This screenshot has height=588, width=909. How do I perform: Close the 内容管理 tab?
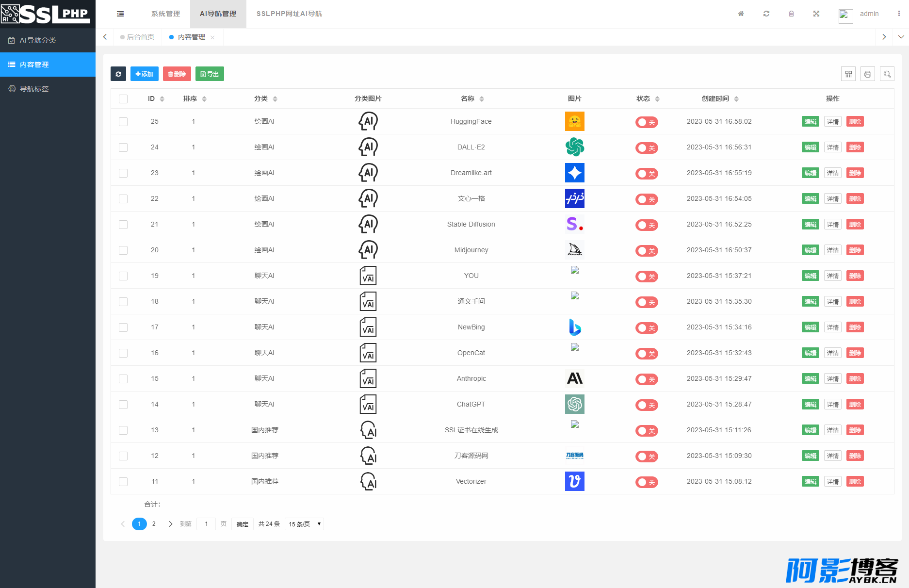(212, 37)
